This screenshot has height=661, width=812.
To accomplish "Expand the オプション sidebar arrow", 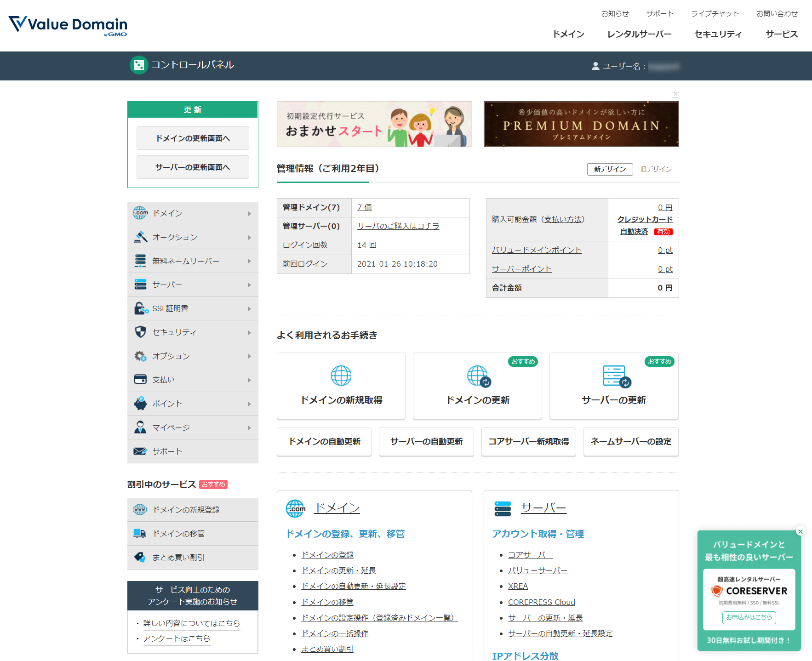I will [x=250, y=356].
